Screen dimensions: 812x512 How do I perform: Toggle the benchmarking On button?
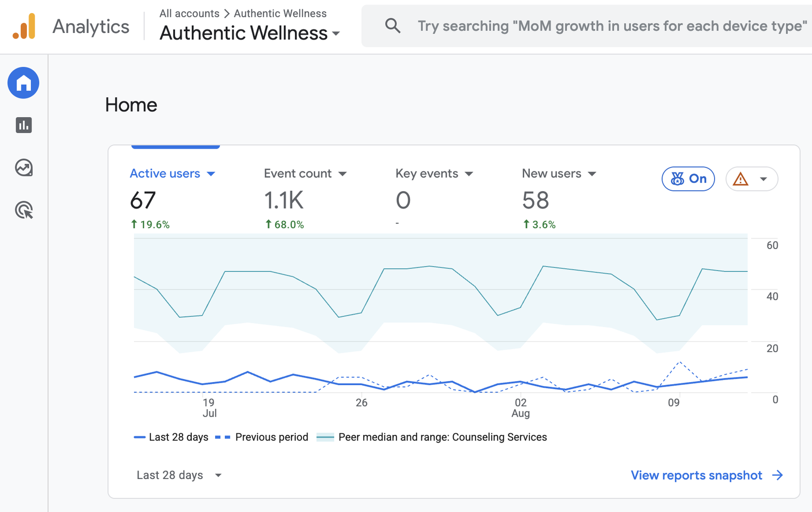[688, 179]
